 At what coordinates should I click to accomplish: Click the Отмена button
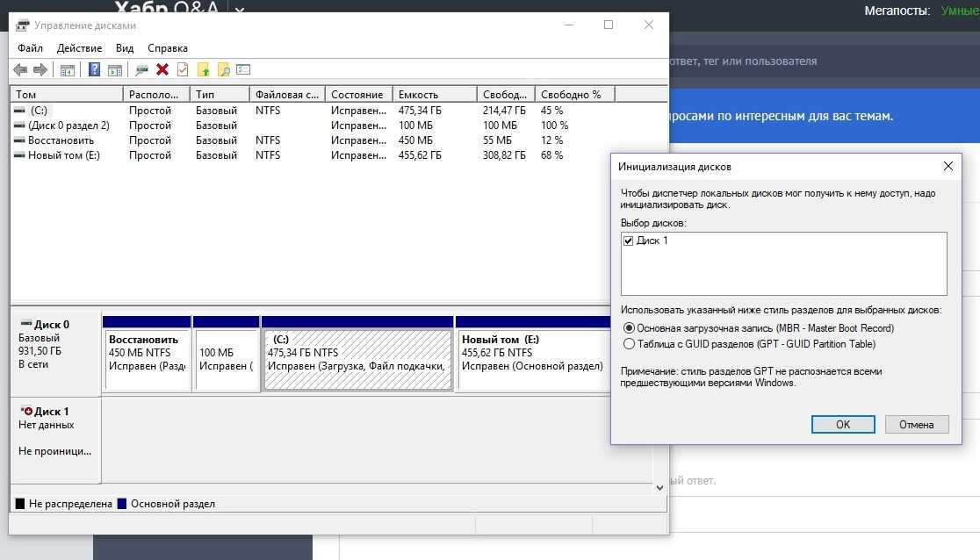pos(917,424)
